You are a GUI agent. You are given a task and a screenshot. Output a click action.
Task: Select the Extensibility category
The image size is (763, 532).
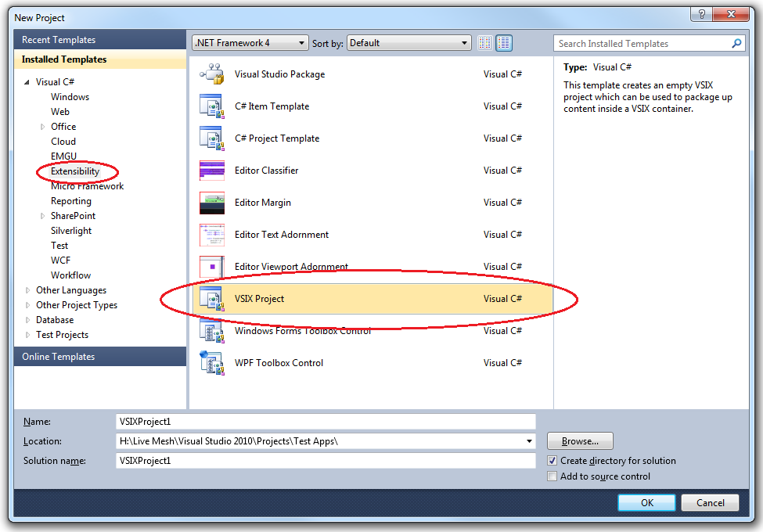[x=75, y=171]
